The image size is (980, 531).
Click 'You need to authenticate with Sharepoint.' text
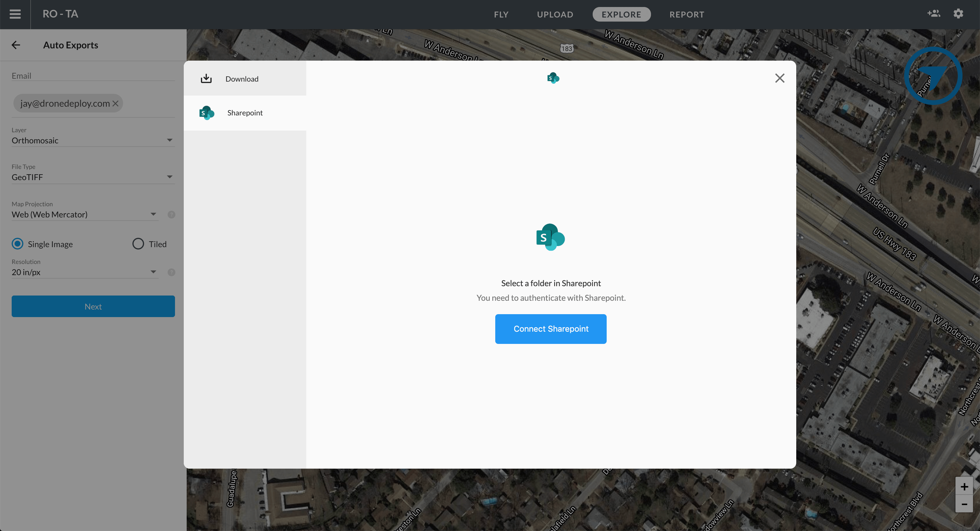551,298
